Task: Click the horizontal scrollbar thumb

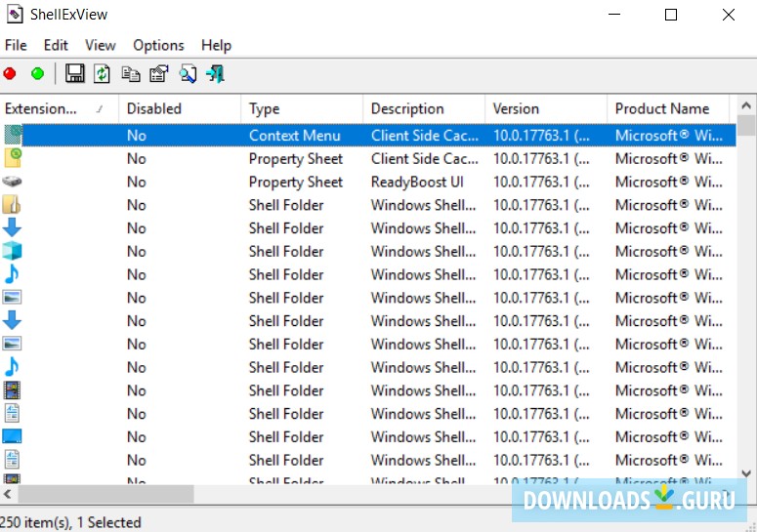Action: (105, 494)
